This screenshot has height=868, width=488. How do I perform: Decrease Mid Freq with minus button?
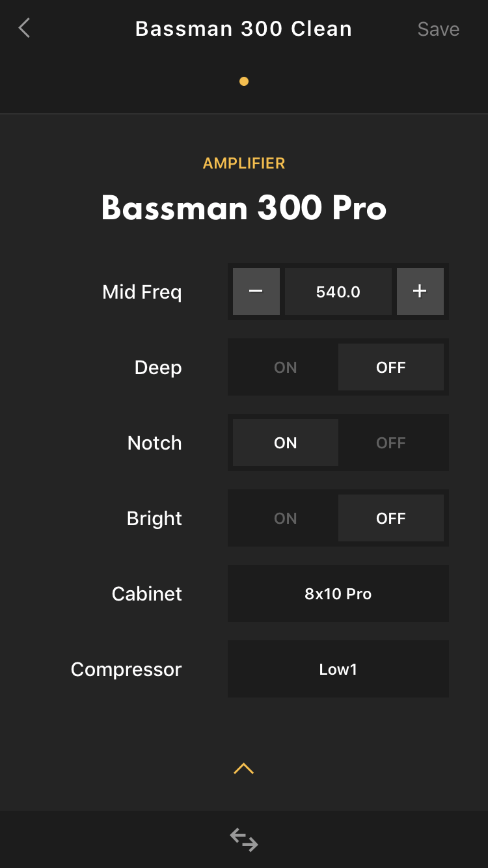tap(256, 292)
